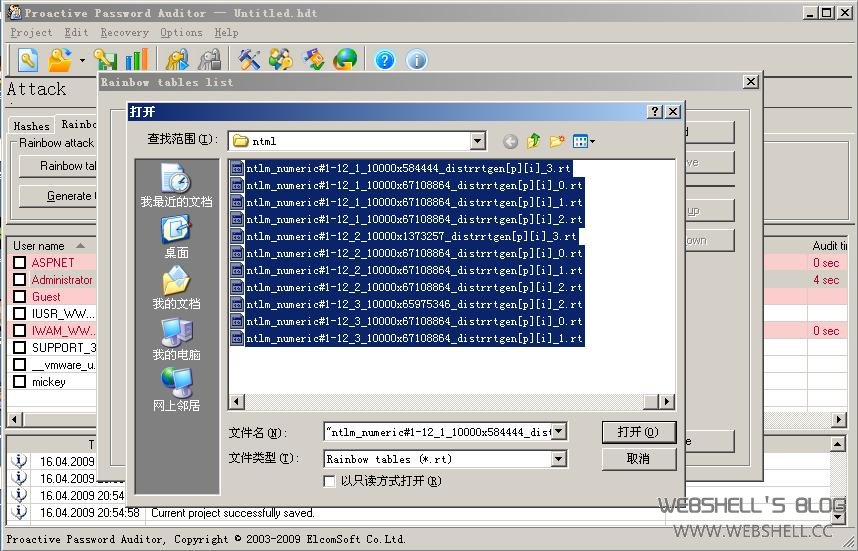
Task: Toggle the ASPNET user checkbox
Action: [x=19, y=263]
